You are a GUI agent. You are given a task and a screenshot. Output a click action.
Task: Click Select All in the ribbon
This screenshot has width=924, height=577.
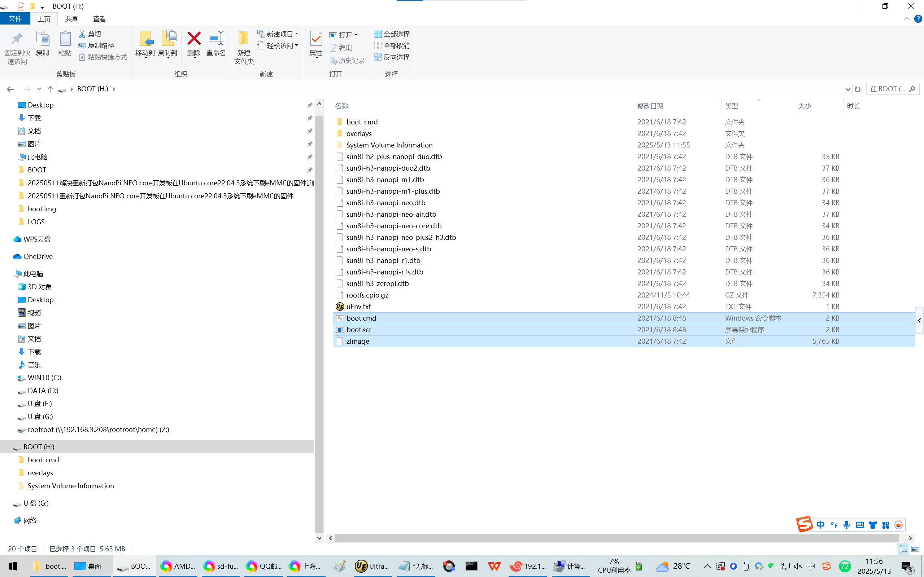pyautogui.click(x=392, y=34)
